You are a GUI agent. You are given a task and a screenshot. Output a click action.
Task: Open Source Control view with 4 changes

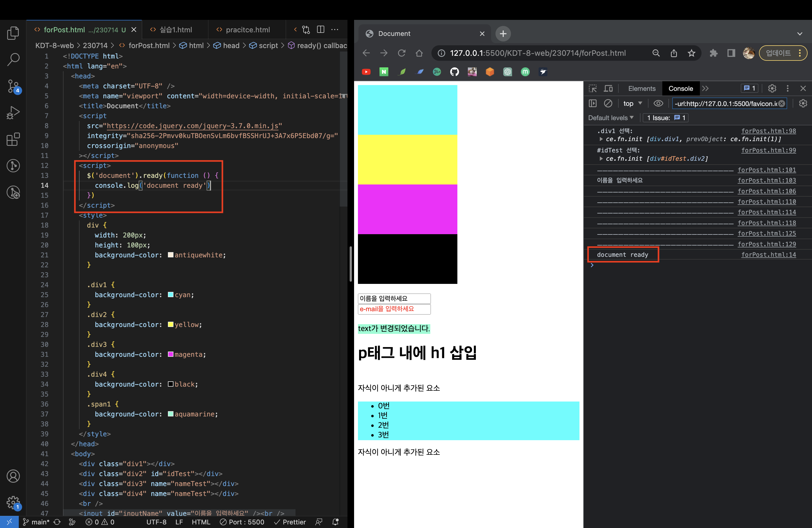tap(14, 86)
